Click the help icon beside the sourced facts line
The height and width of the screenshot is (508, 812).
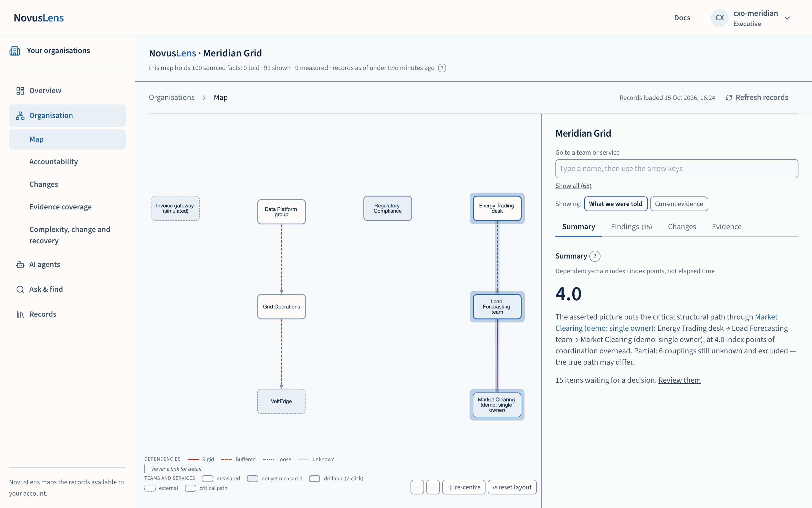tap(442, 68)
